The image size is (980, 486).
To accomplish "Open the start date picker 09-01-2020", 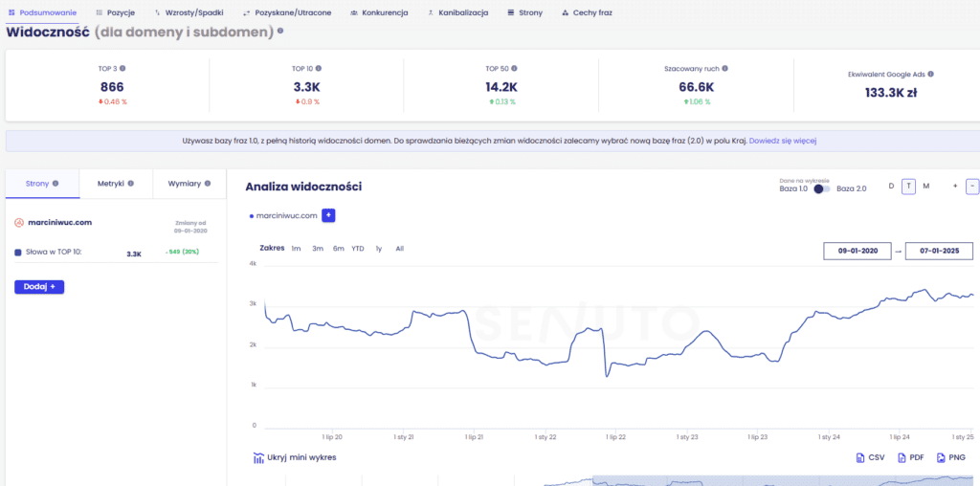I will [x=857, y=251].
